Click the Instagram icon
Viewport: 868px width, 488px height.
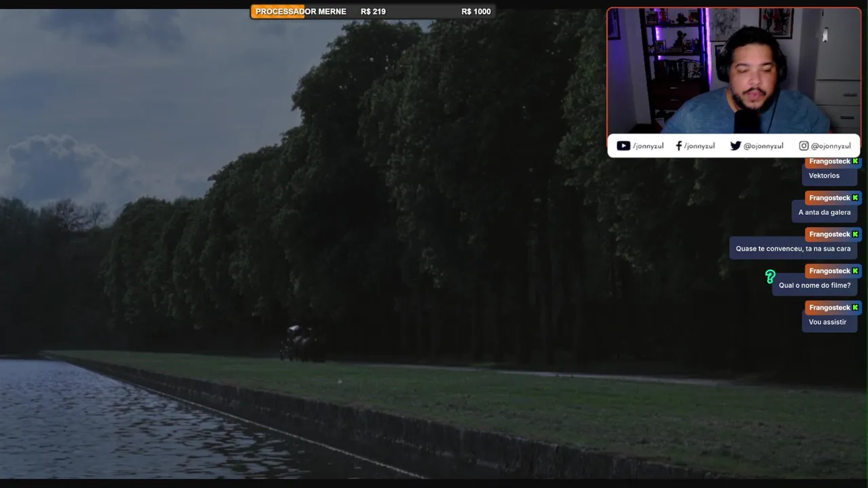(804, 146)
